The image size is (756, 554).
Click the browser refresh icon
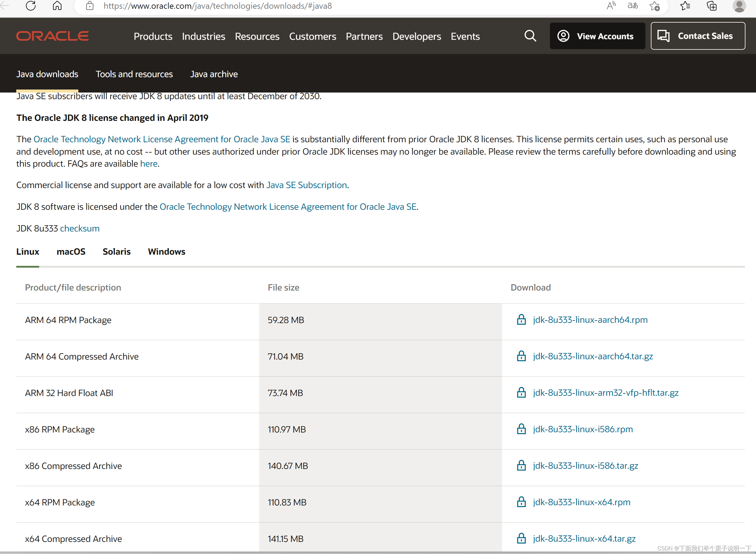tap(31, 6)
